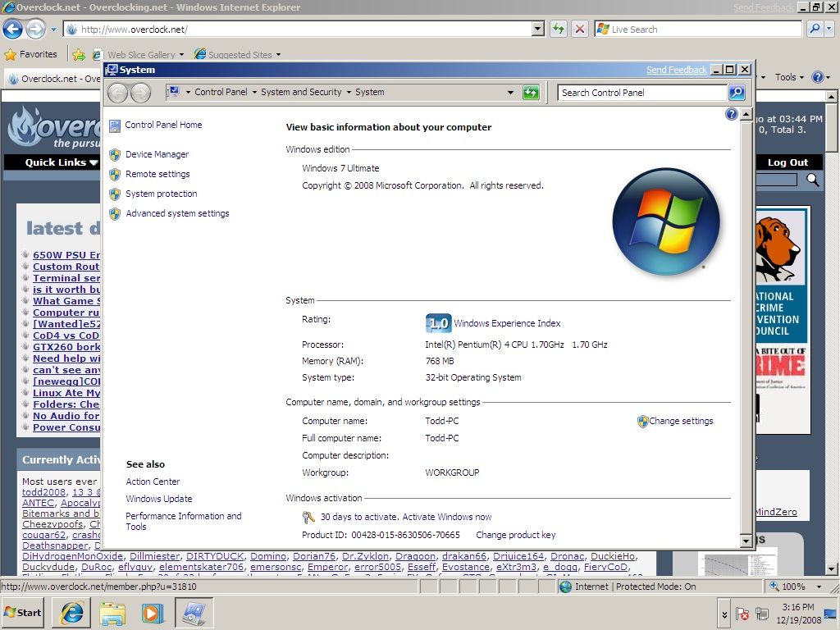The height and width of the screenshot is (630, 840).
Task: Open Internet Explorer from the taskbar
Action: [71, 613]
